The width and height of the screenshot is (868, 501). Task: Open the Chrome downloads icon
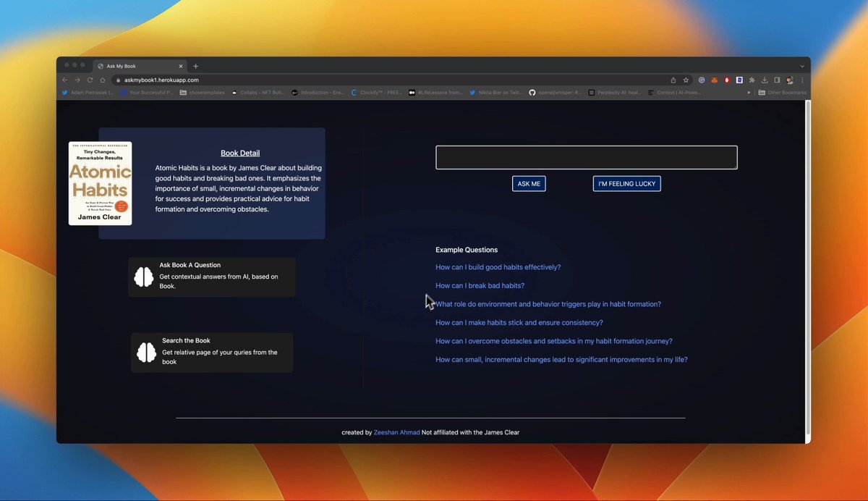765,80
